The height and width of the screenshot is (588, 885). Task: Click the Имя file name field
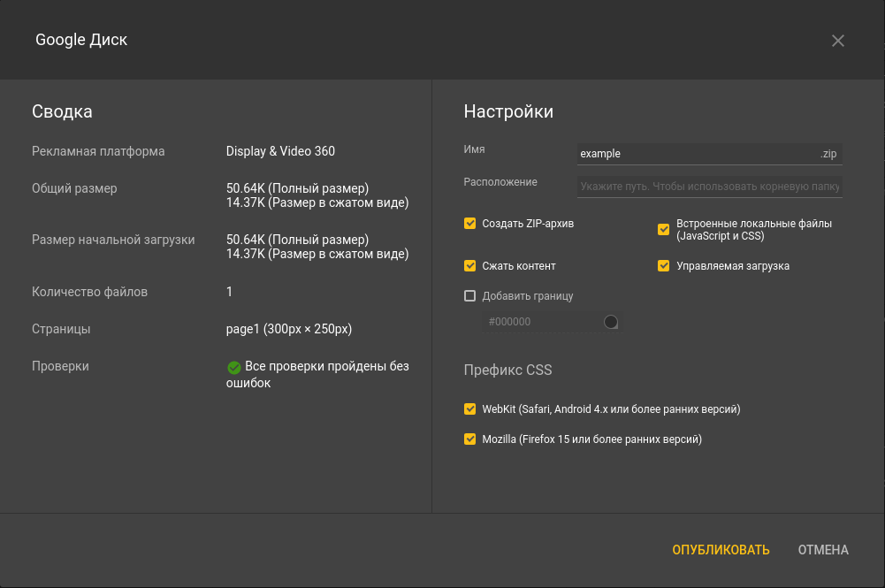pos(696,154)
